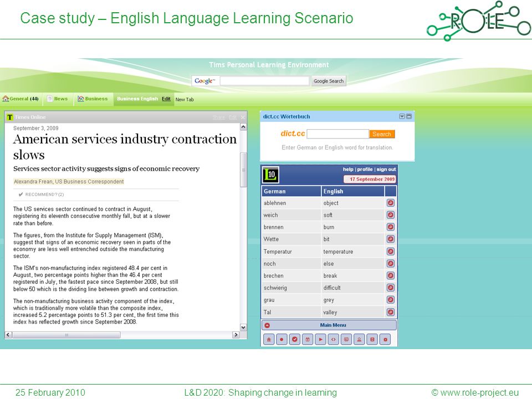The height and width of the screenshot is (399, 532).
Task: Open the profile link in L10 widget
Action: click(x=365, y=170)
